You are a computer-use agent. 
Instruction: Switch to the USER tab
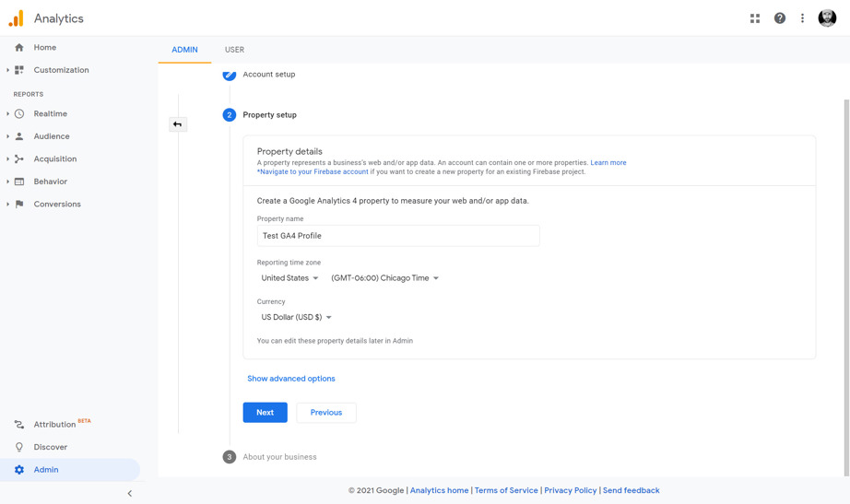click(x=234, y=50)
